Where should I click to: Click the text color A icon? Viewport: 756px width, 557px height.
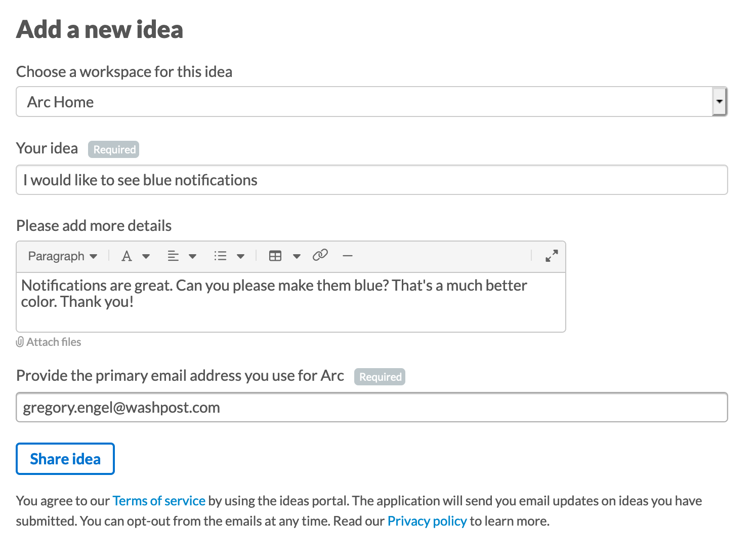click(x=127, y=256)
